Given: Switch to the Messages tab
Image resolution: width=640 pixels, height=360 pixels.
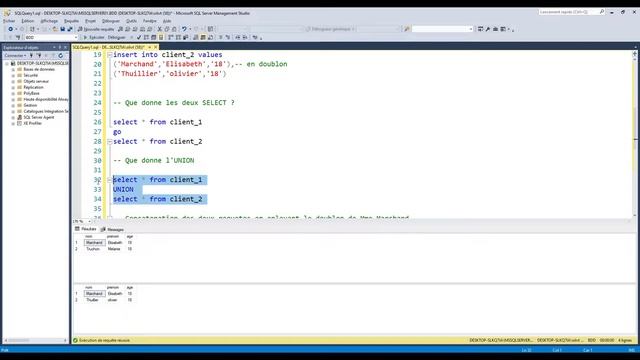Looking at the screenshot, I should pyautogui.click(x=112, y=229).
